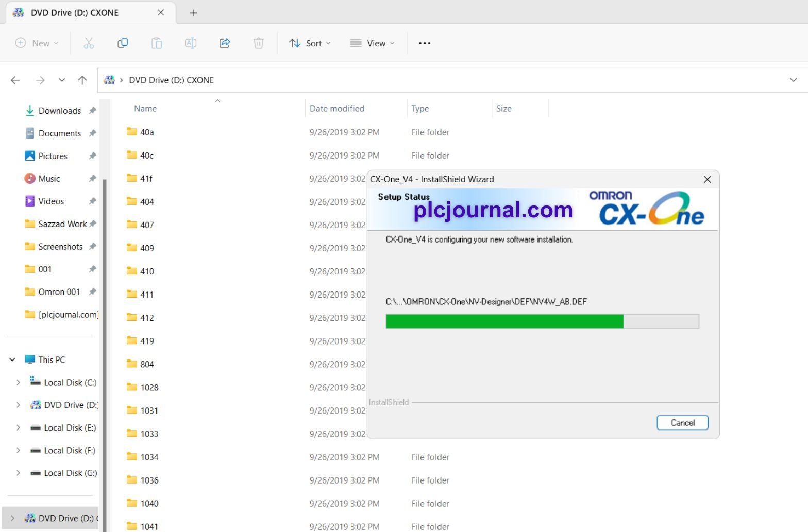Image resolution: width=808 pixels, height=532 pixels.
Task: Open Videos in quick access
Action: [51, 201]
